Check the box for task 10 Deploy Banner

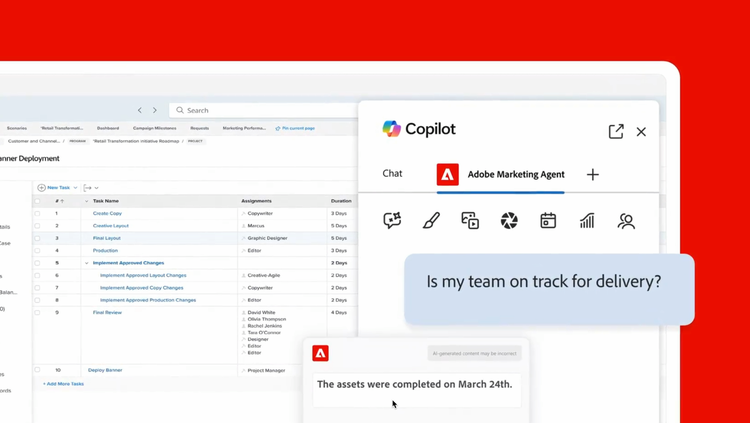37,370
